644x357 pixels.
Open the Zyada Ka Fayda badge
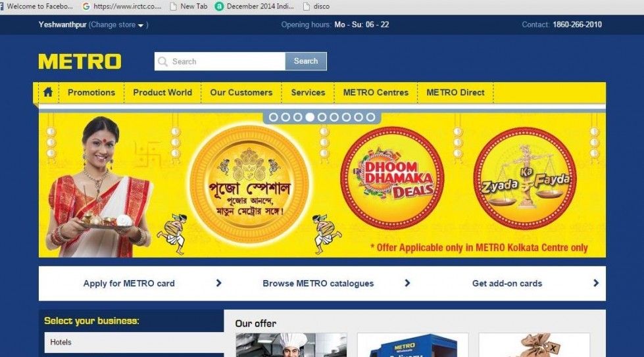coord(525,178)
